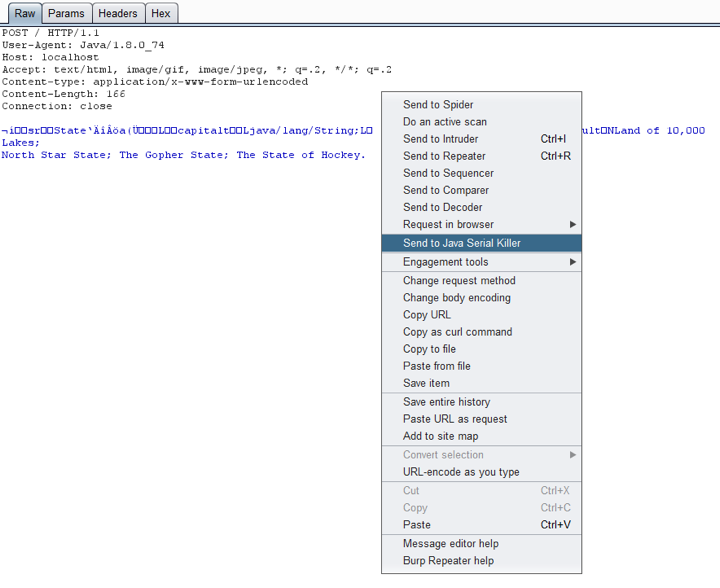This screenshot has width=720, height=588.
Task: Click Send to Java Serial Killer
Action: point(462,243)
